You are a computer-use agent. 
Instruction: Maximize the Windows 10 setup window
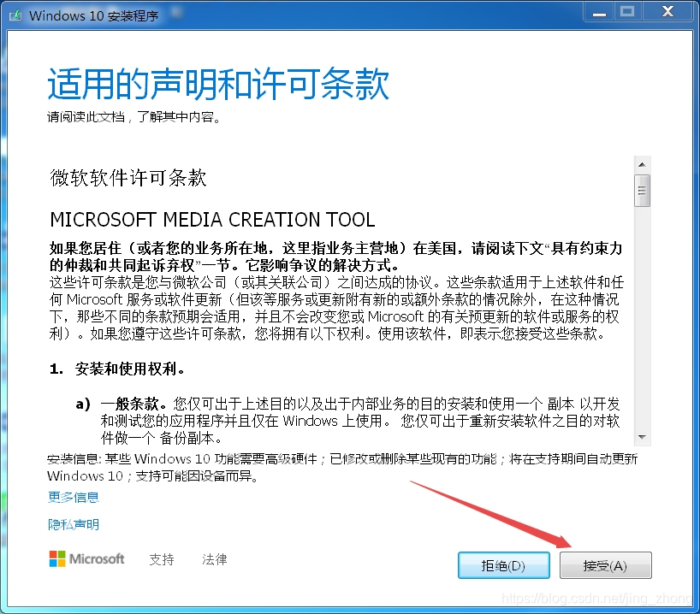click(x=627, y=12)
